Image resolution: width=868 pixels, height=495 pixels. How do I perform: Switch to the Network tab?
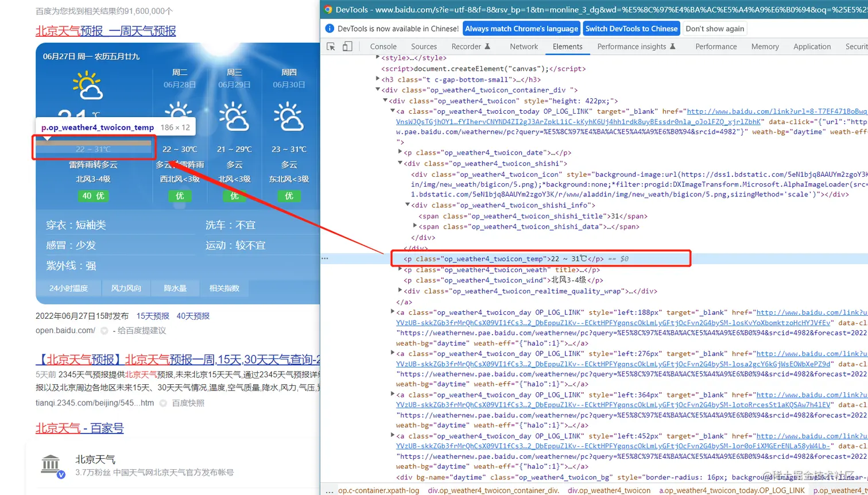524,47
